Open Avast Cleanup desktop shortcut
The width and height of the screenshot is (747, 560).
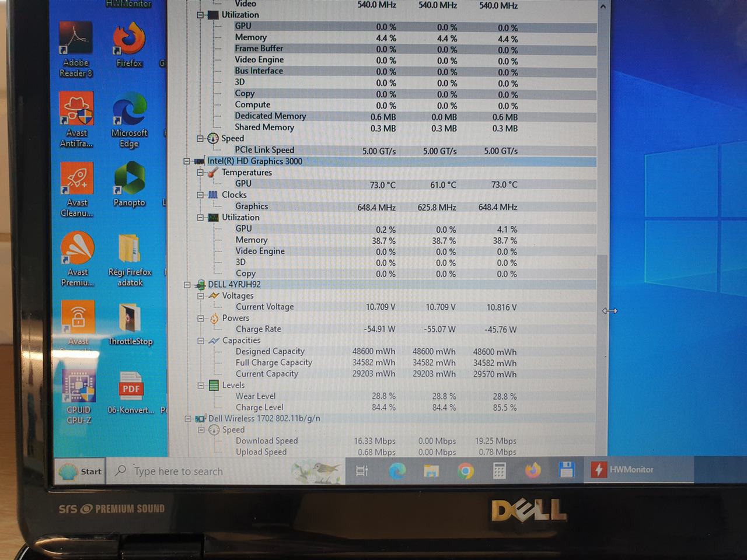click(77, 190)
